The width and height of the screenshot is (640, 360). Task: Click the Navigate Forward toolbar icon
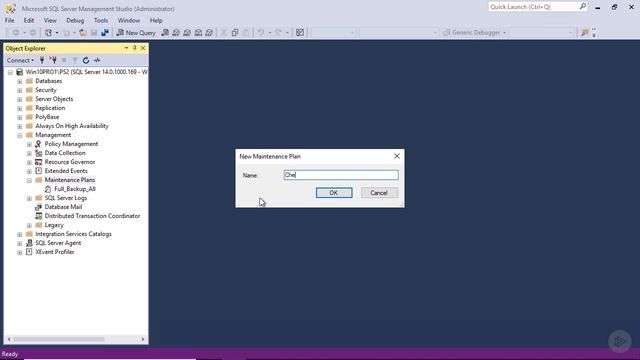coord(33,33)
